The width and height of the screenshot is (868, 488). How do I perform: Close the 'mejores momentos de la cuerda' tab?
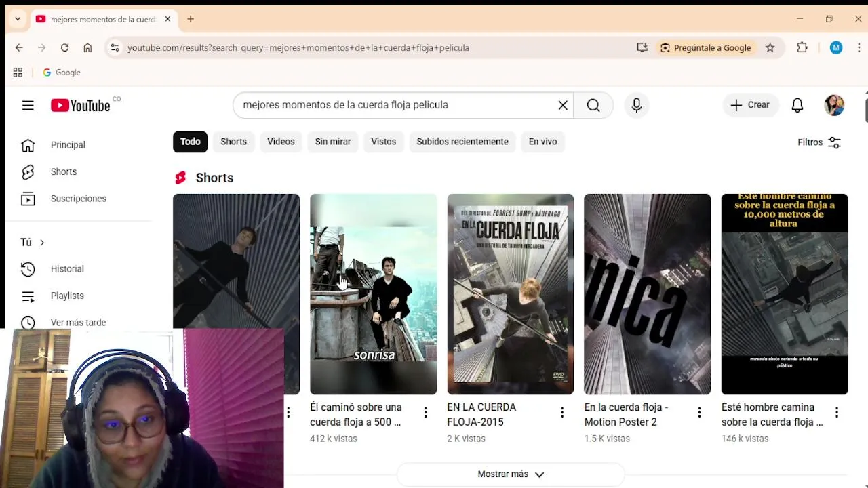click(167, 19)
